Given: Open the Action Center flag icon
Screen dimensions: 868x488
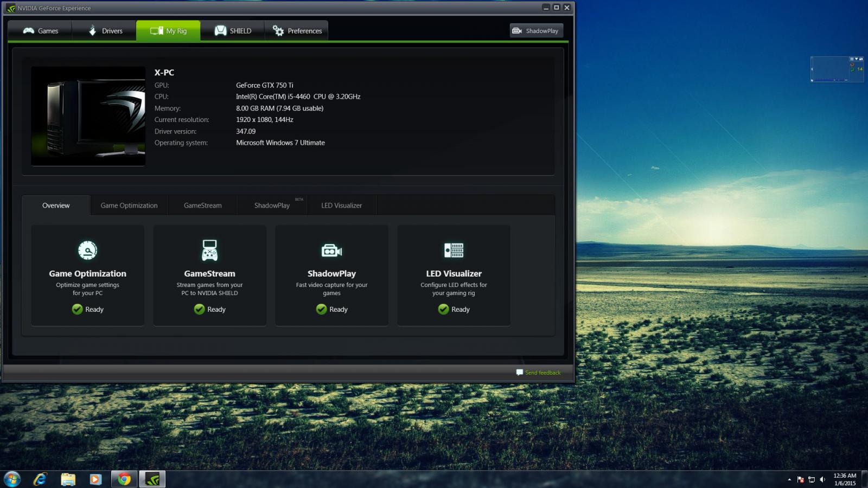Looking at the screenshot, I should point(800,479).
